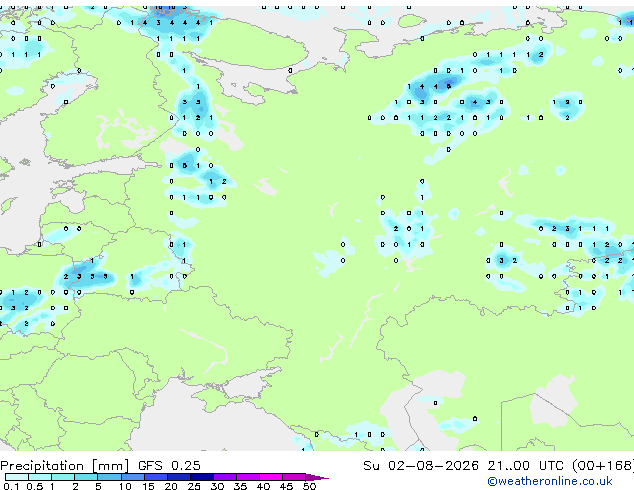Pick the 15–20 mm legend swatch
Image resolution: width=634 pixels, height=490 pixels.
[x=156, y=477]
